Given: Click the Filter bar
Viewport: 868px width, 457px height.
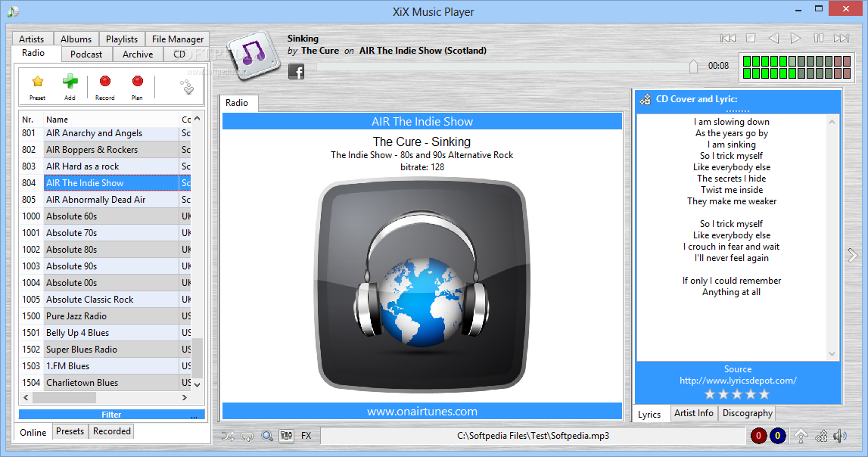Looking at the screenshot, I should click(x=112, y=415).
